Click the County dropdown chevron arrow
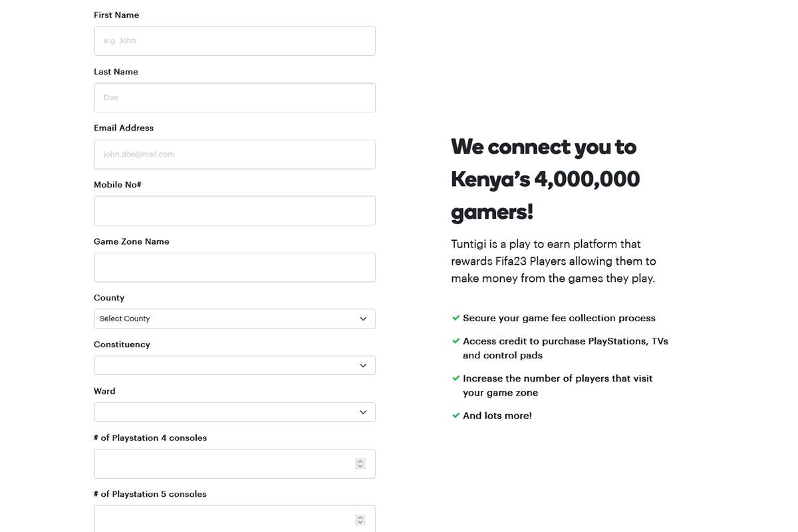 coord(363,319)
